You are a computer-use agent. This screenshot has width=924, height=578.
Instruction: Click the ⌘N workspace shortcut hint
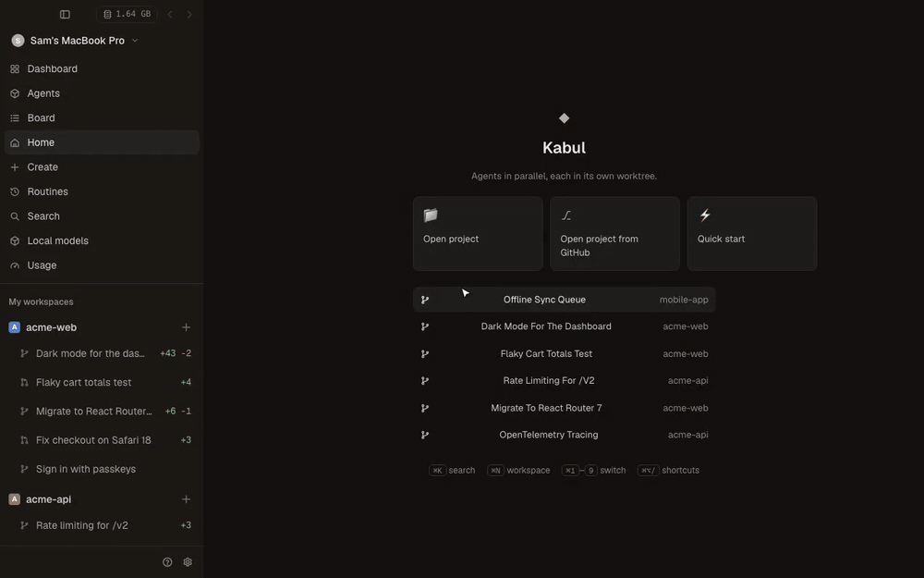tap(518, 470)
